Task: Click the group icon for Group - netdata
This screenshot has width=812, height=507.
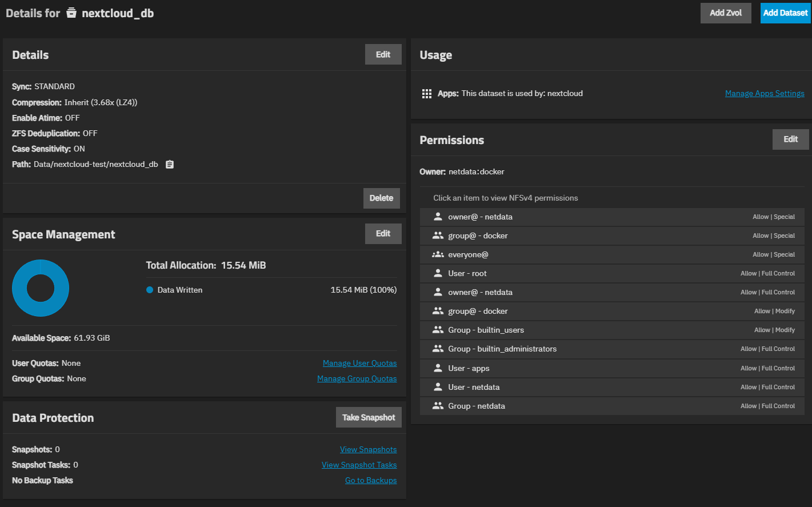Action: click(x=438, y=406)
